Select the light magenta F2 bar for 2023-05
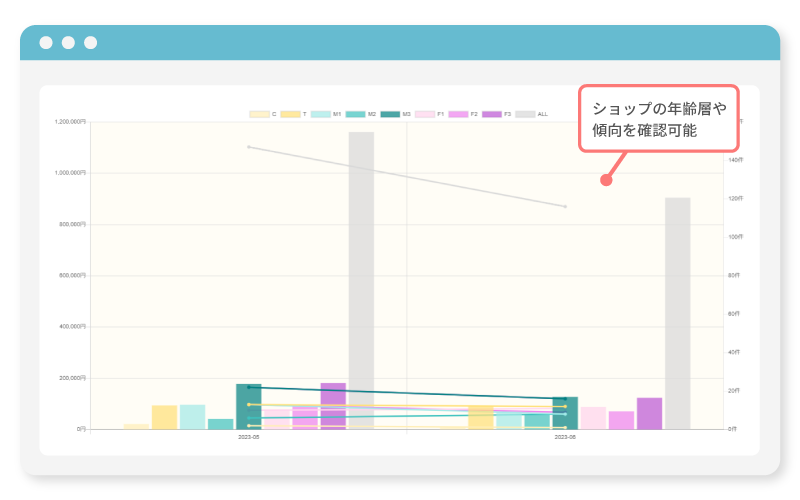800x500 pixels. click(x=305, y=418)
